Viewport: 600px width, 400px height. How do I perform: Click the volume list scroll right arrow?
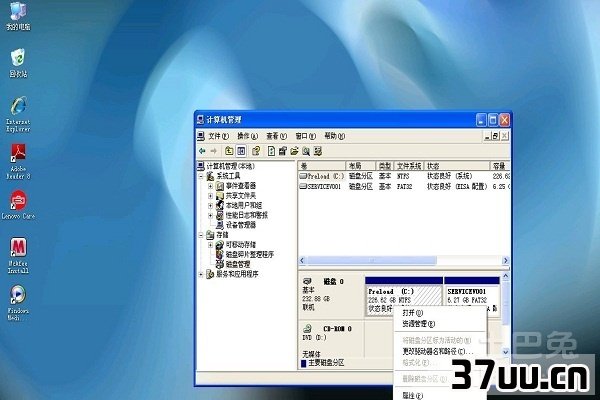point(505,260)
